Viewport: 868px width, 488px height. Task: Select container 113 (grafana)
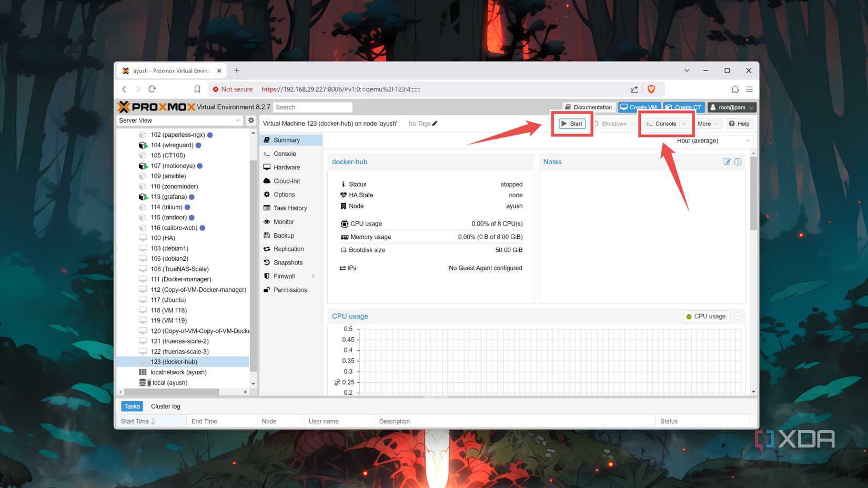169,197
